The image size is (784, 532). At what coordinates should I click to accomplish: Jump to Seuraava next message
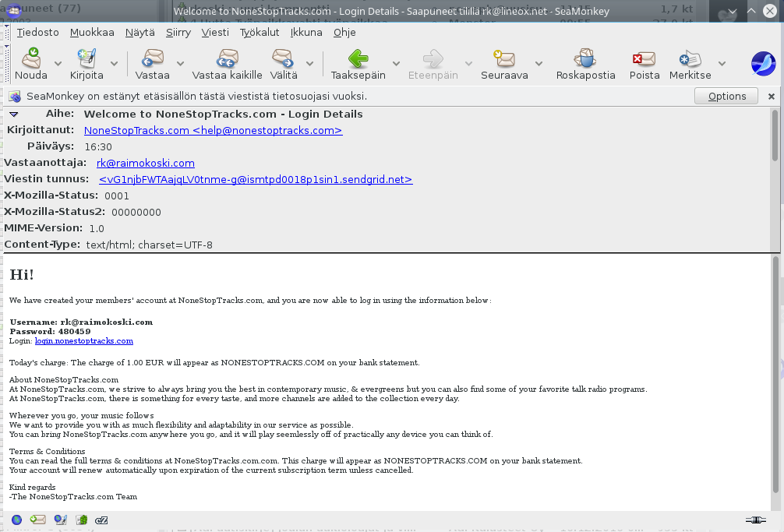point(504,58)
